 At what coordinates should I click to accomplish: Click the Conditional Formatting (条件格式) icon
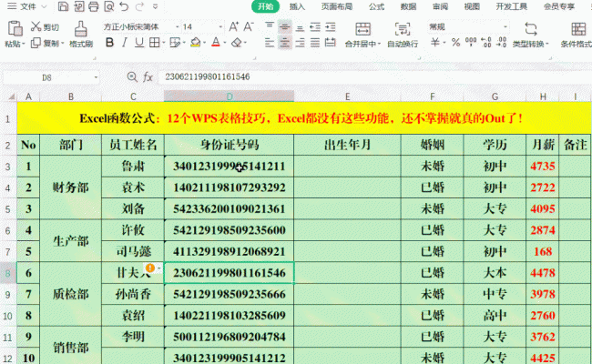point(578,29)
